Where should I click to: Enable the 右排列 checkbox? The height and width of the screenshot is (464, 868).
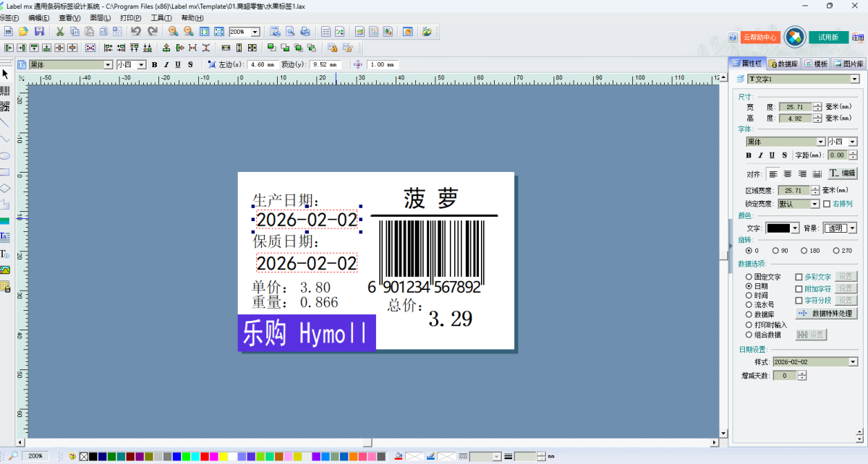[827, 204]
